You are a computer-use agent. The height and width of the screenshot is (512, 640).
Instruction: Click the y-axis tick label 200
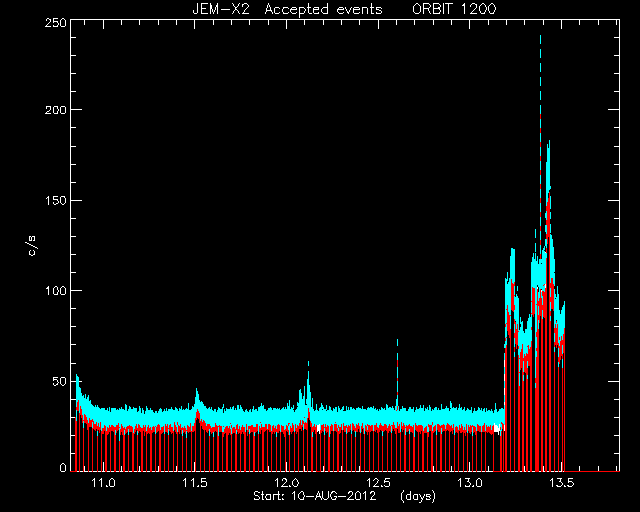coord(56,110)
